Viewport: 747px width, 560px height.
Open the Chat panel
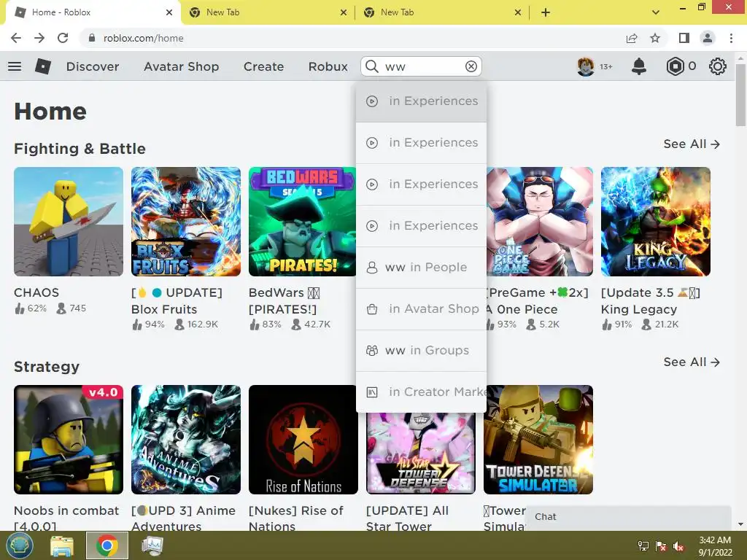click(628, 517)
